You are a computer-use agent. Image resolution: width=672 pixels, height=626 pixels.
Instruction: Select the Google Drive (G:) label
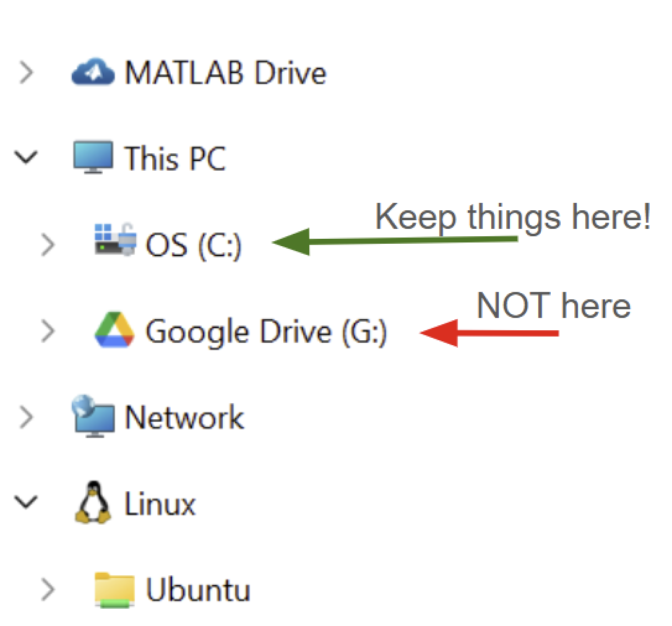[x=266, y=332]
